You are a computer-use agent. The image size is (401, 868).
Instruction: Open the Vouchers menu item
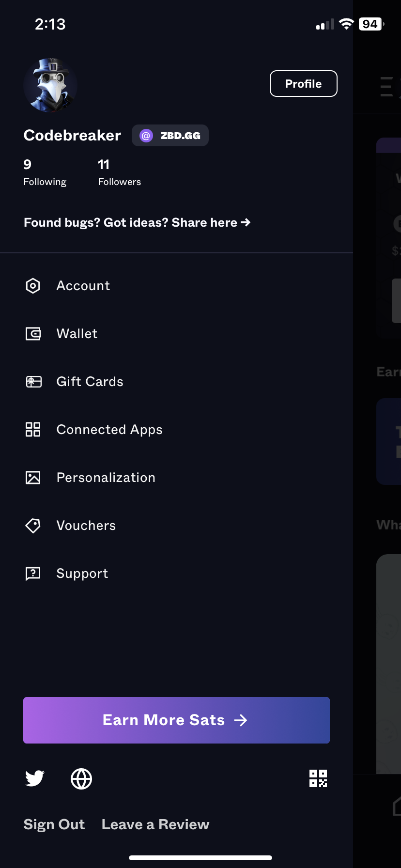(86, 526)
